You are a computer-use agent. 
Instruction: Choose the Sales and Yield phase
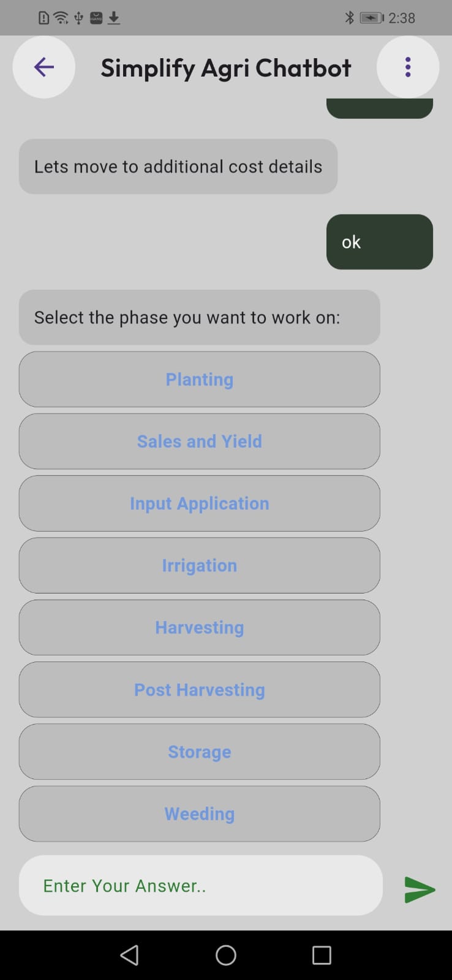[200, 442]
